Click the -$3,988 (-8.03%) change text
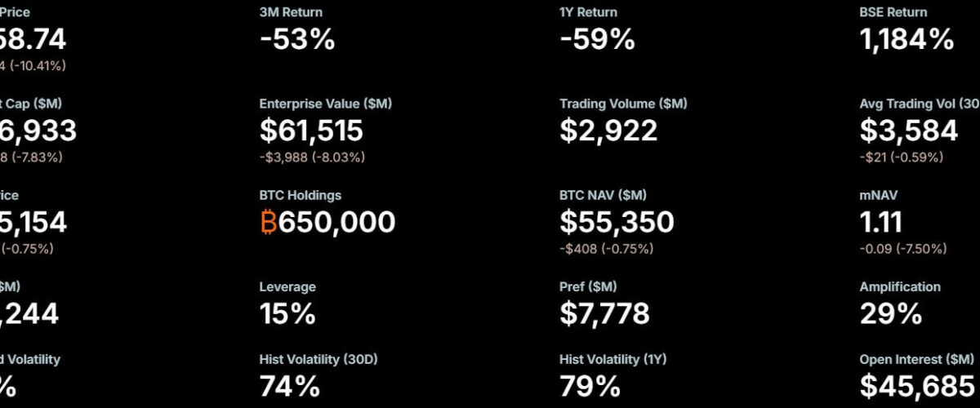Image resolution: width=980 pixels, height=408 pixels. (312, 157)
